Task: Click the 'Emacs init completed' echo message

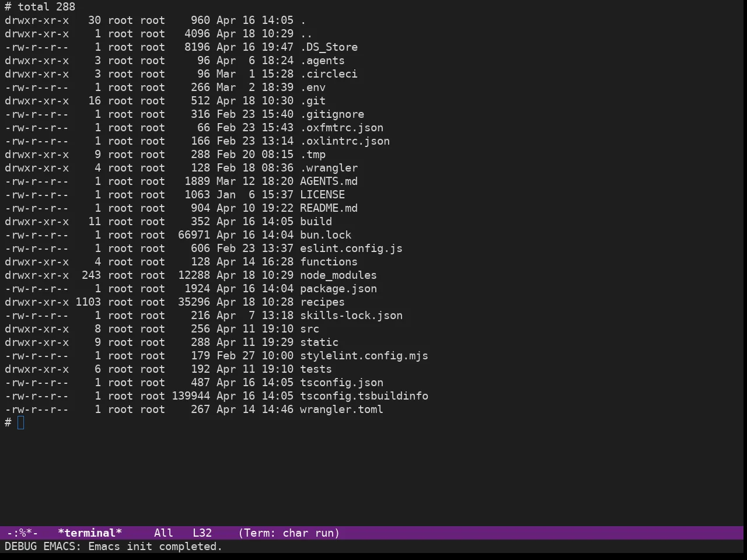Action: tap(155, 547)
